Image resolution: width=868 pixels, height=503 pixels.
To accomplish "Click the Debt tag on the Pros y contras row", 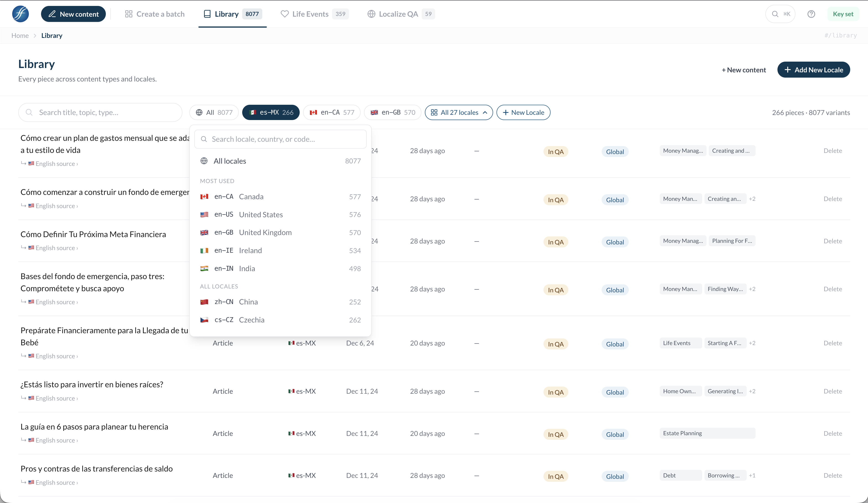I will (681, 475).
